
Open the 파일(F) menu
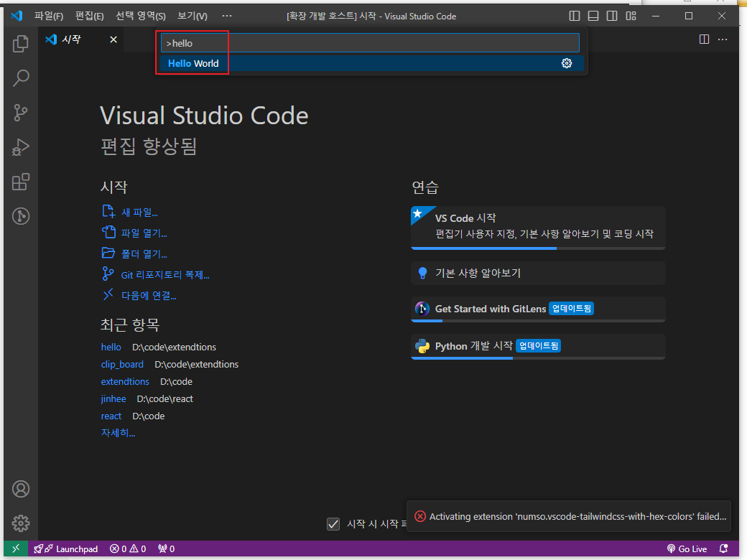tap(49, 17)
